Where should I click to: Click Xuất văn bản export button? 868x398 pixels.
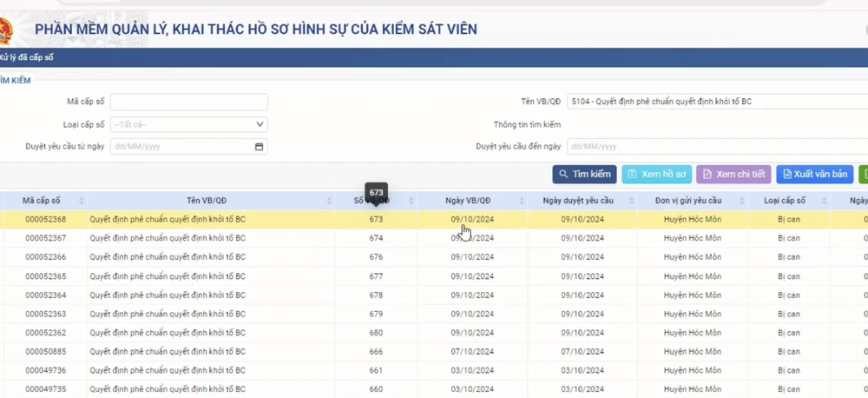coord(814,174)
